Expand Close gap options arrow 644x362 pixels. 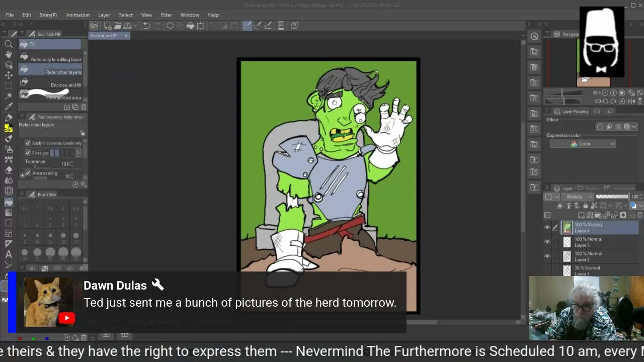[x=78, y=153]
